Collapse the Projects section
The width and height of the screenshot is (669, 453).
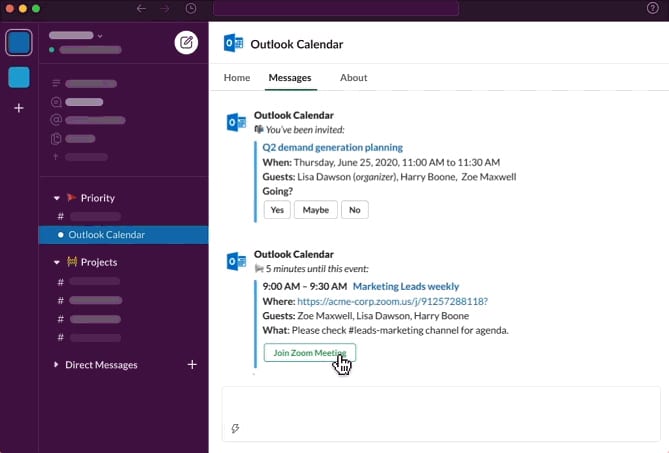click(57, 262)
